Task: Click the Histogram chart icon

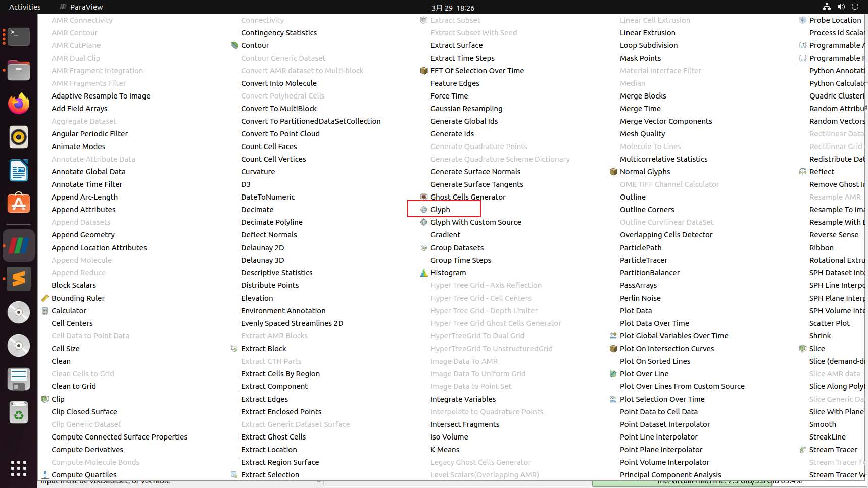Action: pos(424,273)
